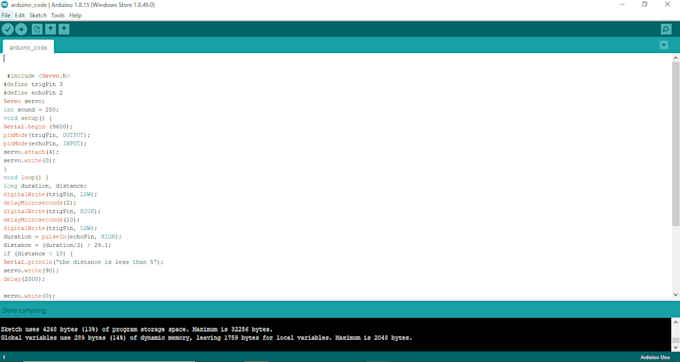Click the 'int sound = 250;' line
This screenshot has height=362, width=680.
(x=31, y=110)
